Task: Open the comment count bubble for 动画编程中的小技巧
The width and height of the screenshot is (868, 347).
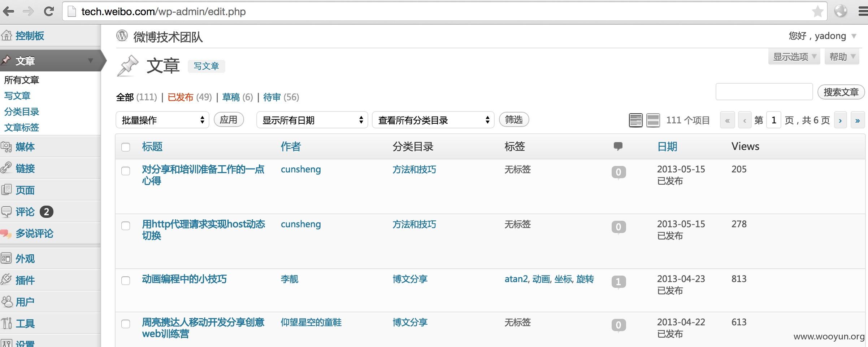Action: (619, 282)
